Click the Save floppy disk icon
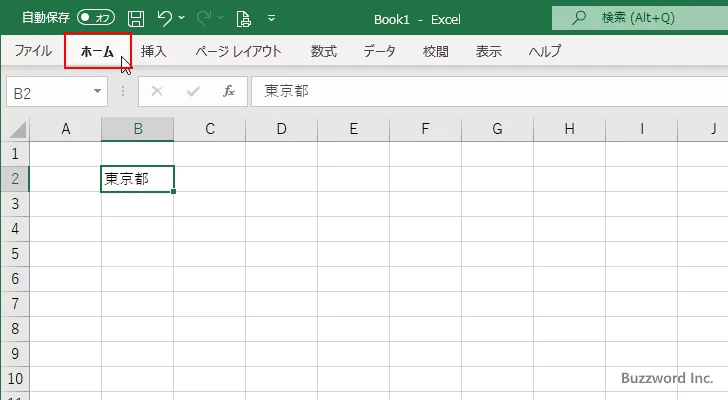The image size is (728, 400). click(x=136, y=19)
